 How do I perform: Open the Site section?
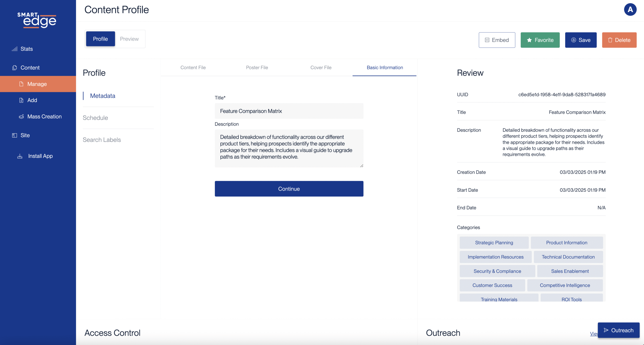coord(21,135)
